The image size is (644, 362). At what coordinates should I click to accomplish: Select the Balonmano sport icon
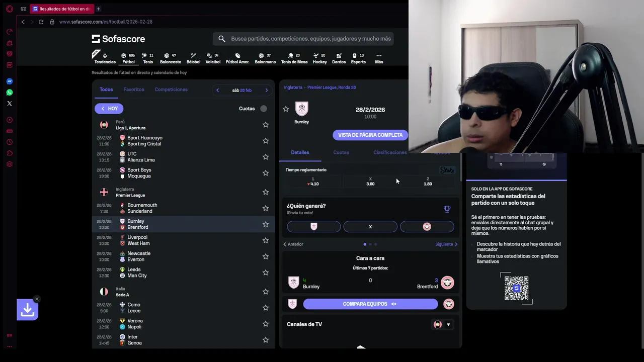click(265, 58)
